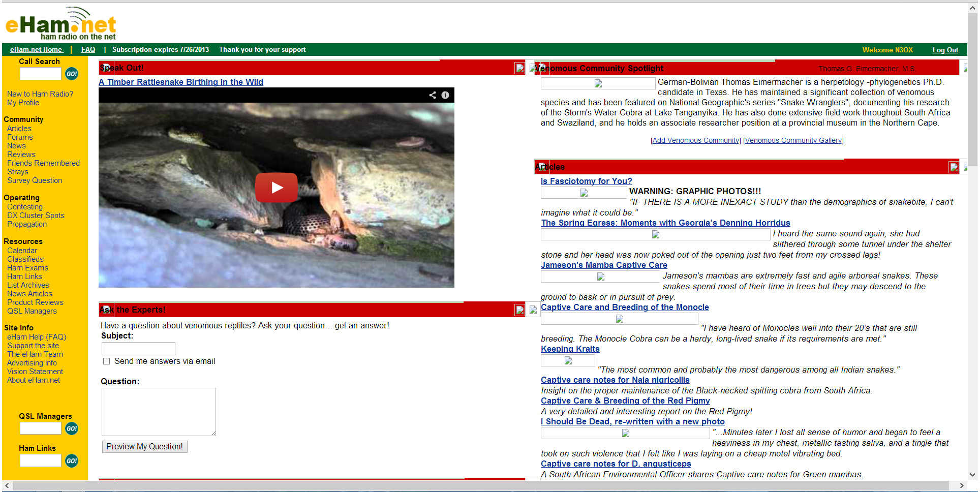Click the video info icon

tap(445, 95)
